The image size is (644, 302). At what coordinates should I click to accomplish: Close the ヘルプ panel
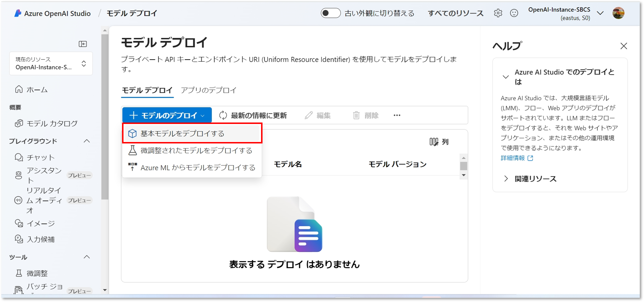[x=624, y=46]
